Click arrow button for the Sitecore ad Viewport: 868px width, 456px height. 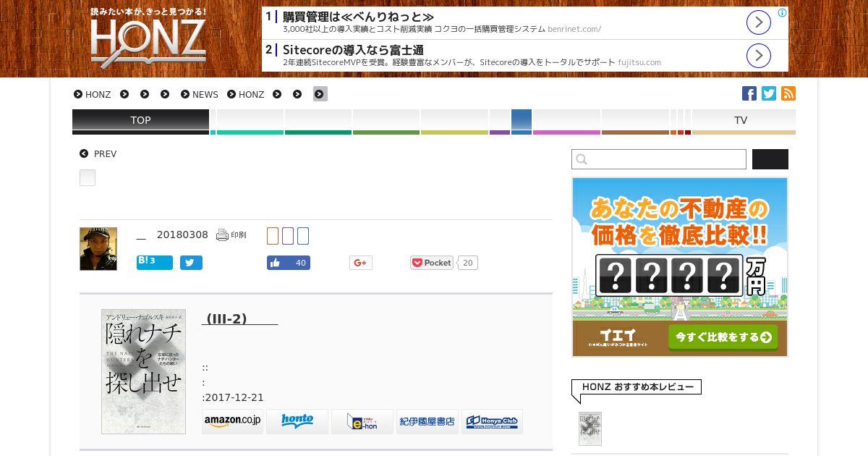coord(758,56)
